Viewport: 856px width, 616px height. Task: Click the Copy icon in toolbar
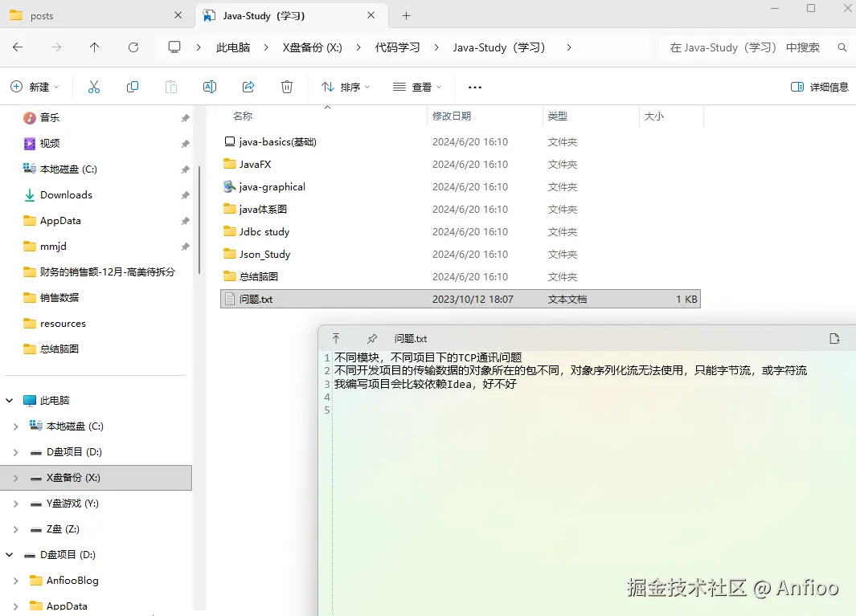[x=132, y=87]
